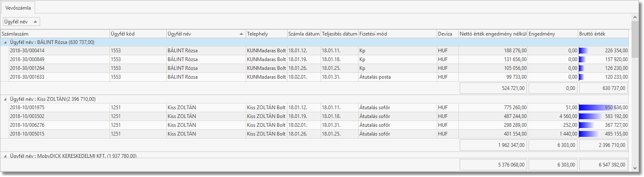644x177 pixels.
Task: Click the scroll down arrow of vertical scrollbar
Action: point(635,168)
